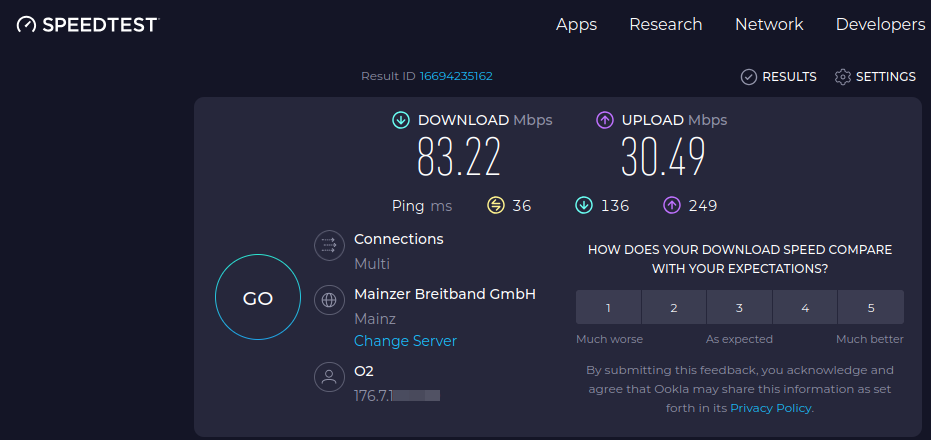Screen dimensions: 931x440
Task: Rate download speed as 2
Action: click(674, 308)
